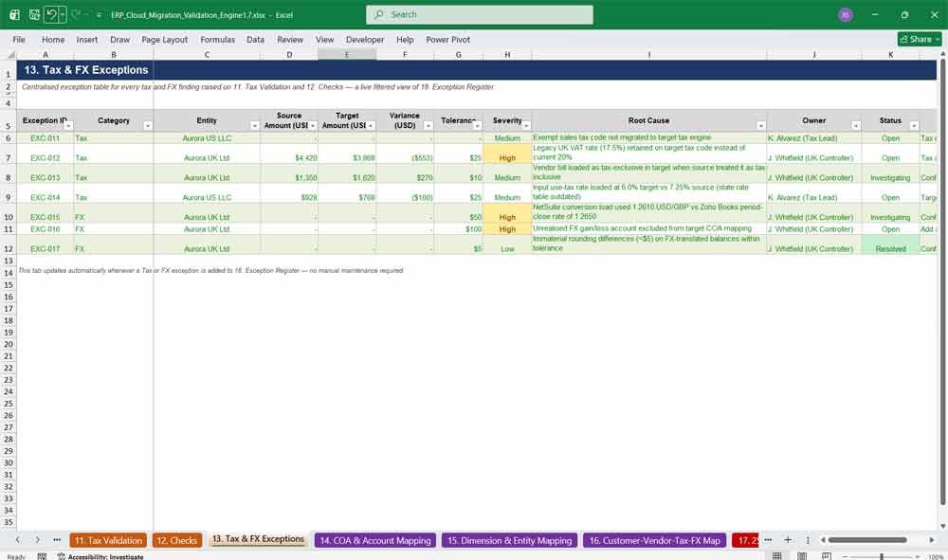This screenshot has width=948, height=560.
Task: Click the Redo icon
Action: click(76, 14)
